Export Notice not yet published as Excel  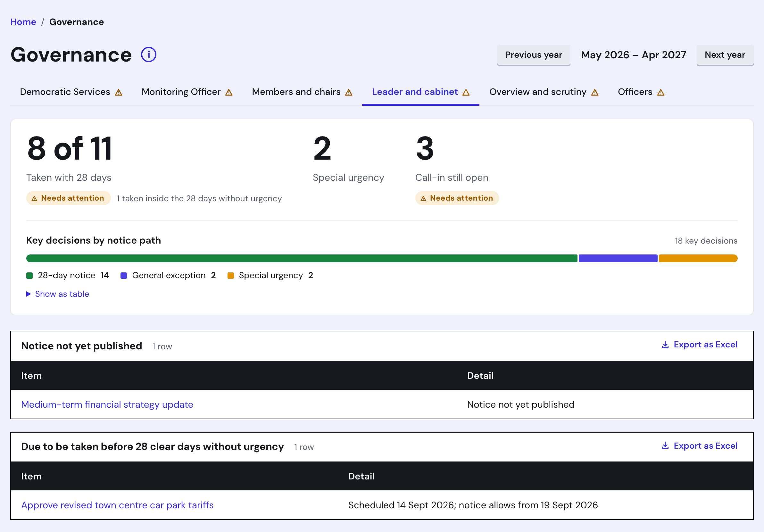(700, 345)
